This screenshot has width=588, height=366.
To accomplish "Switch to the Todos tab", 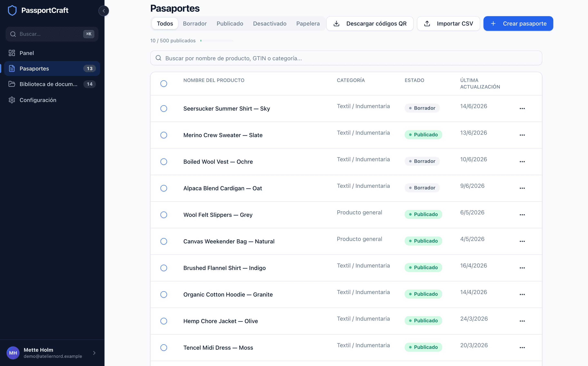I will click(165, 24).
